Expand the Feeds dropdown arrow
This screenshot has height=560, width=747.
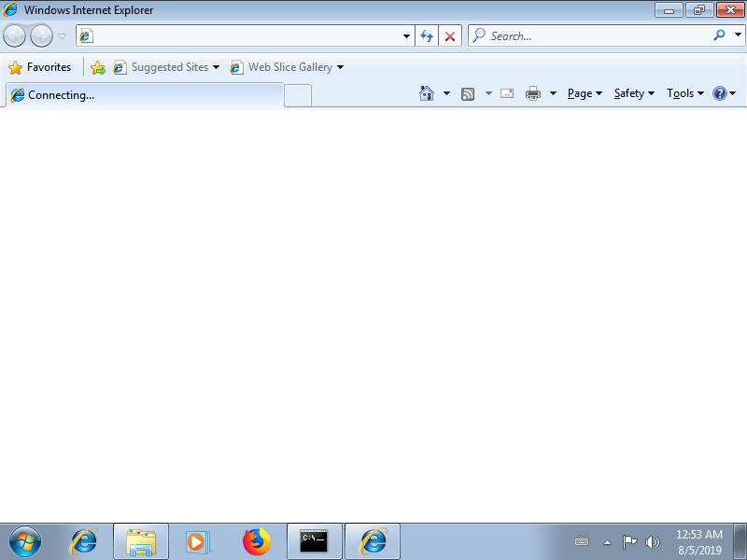488,93
